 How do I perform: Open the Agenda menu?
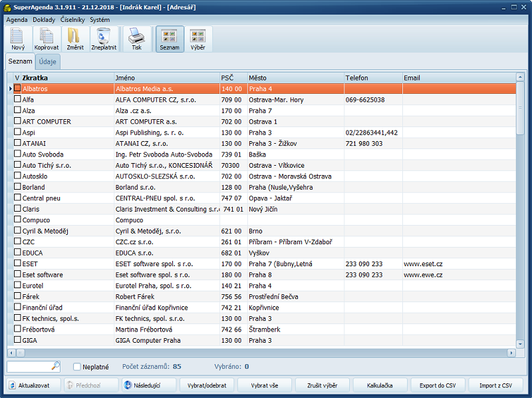pyautogui.click(x=17, y=20)
